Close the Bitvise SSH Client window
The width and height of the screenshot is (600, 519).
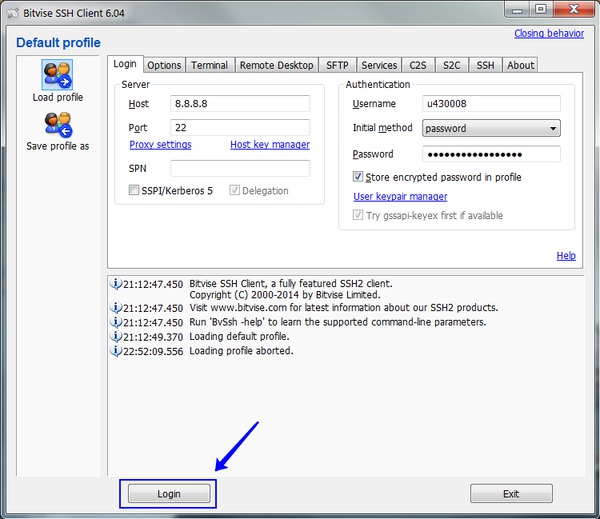[573, 10]
